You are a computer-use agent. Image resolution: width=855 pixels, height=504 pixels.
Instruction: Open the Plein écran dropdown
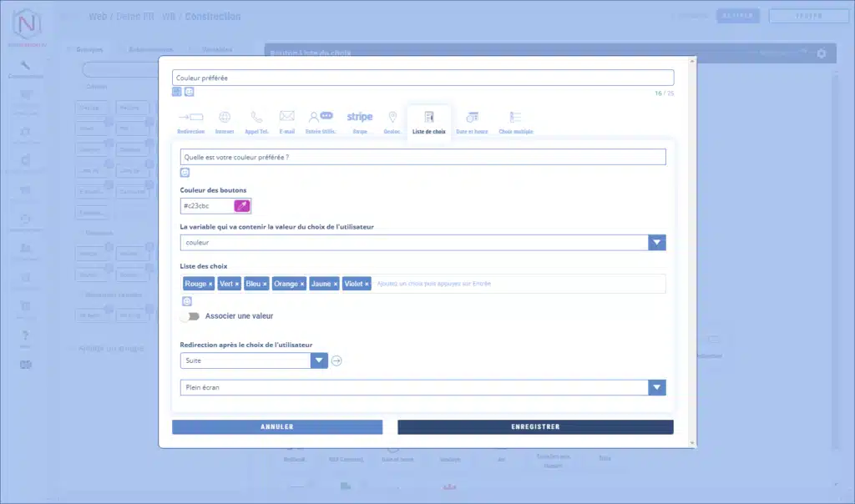[657, 387]
